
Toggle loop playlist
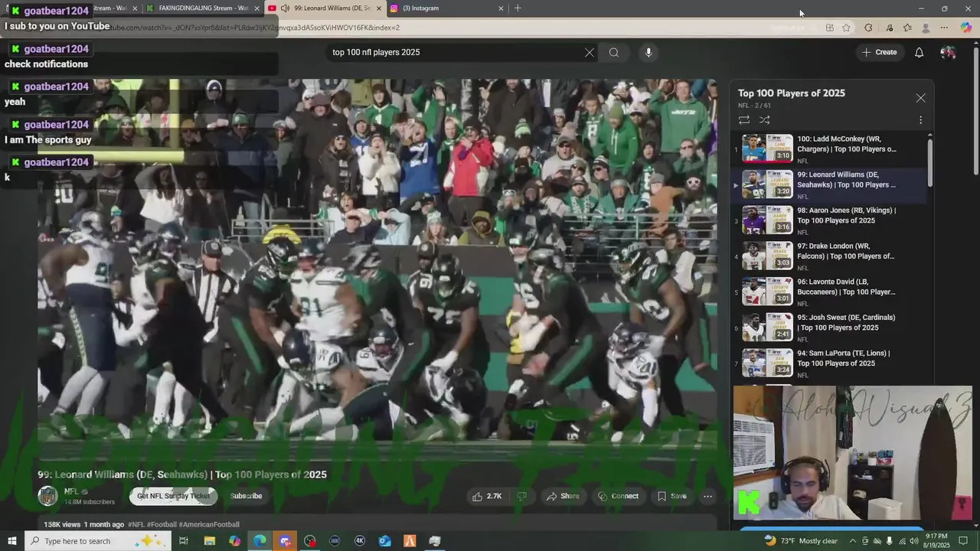(743, 120)
